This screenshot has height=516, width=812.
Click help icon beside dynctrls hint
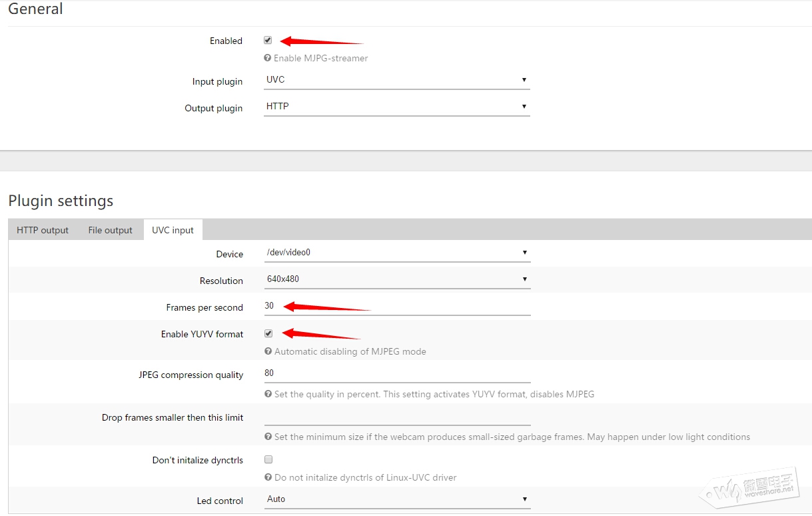tap(268, 477)
